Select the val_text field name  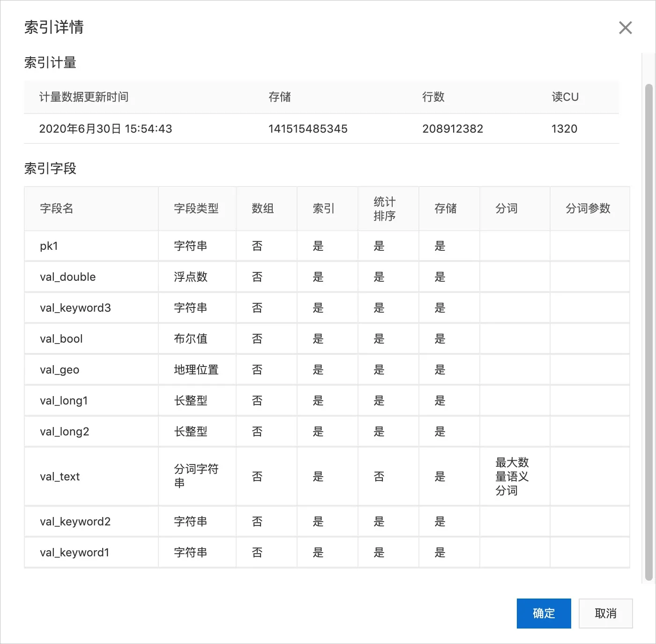coord(60,477)
